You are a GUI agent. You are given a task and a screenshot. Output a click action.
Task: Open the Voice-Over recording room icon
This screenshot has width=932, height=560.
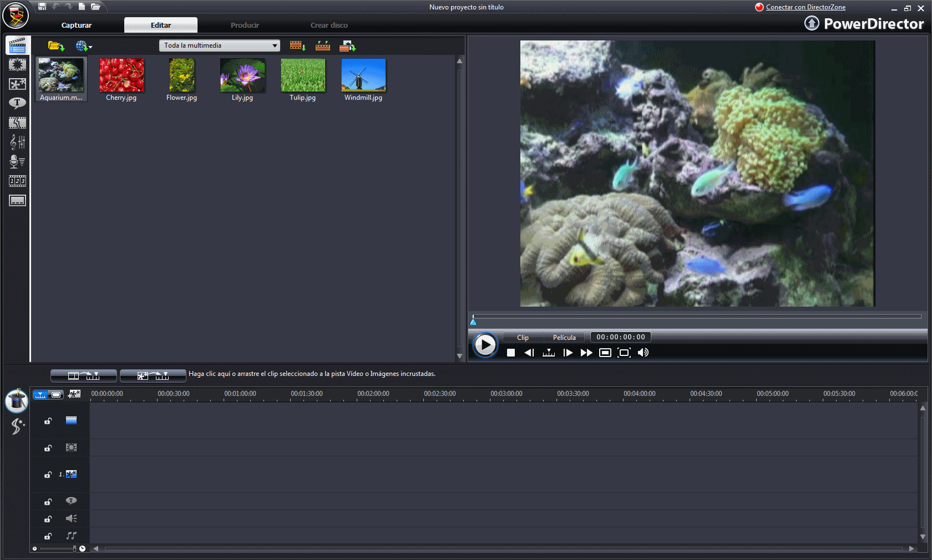click(x=17, y=161)
